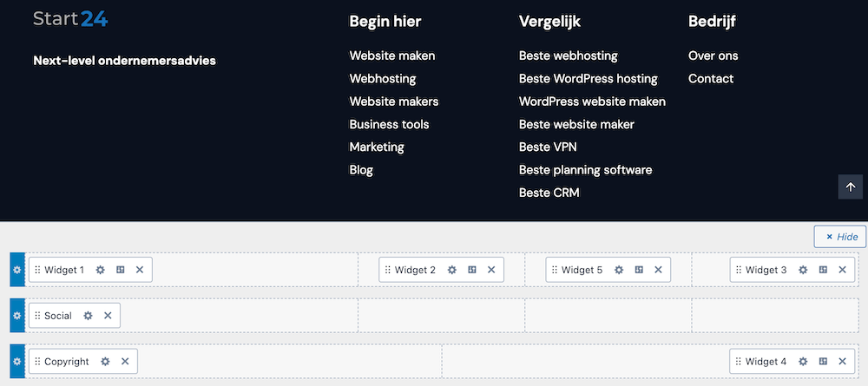Open the first footer row settings
Viewport: 868px width, 386px height.
(17, 270)
